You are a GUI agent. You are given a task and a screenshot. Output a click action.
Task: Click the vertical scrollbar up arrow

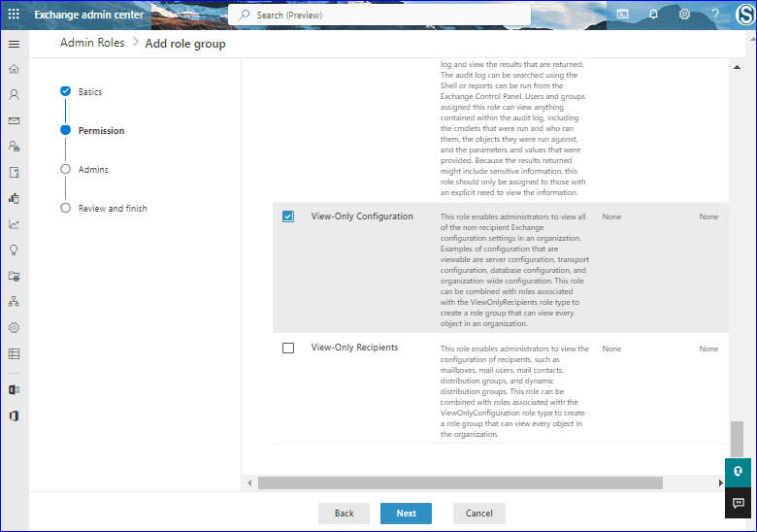(x=737, y=68)
